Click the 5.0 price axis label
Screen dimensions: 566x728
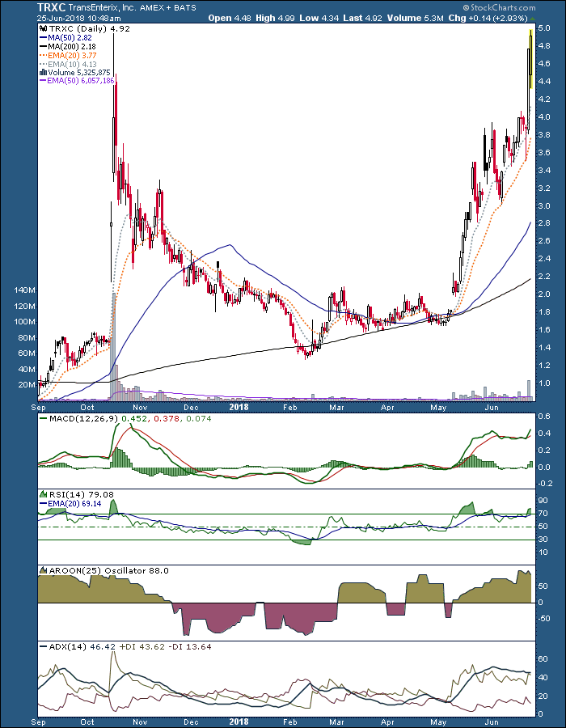[545, 28]
